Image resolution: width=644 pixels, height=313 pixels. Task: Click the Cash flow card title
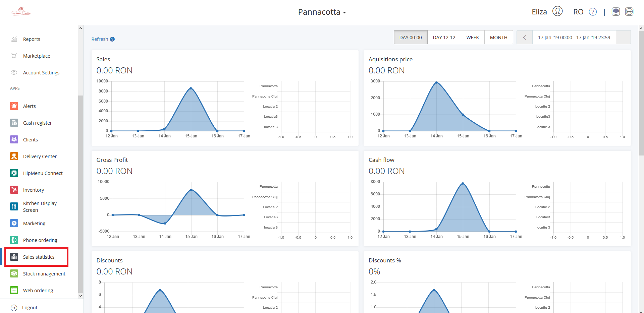(381, 160)
